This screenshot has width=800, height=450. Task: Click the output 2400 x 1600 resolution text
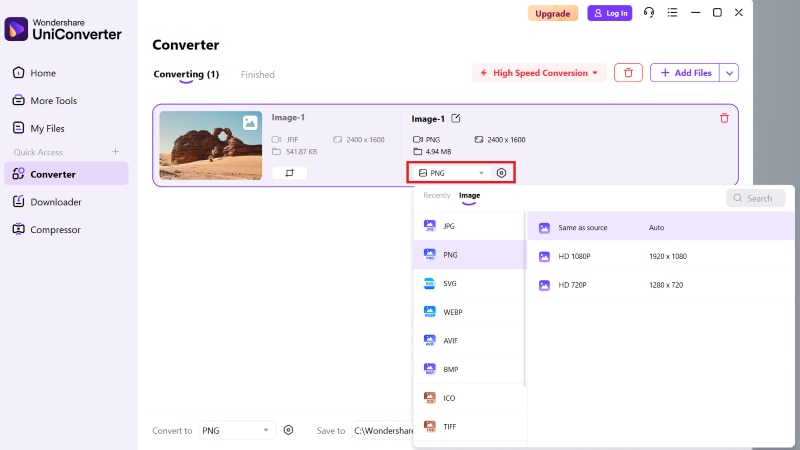pos(506,140)
